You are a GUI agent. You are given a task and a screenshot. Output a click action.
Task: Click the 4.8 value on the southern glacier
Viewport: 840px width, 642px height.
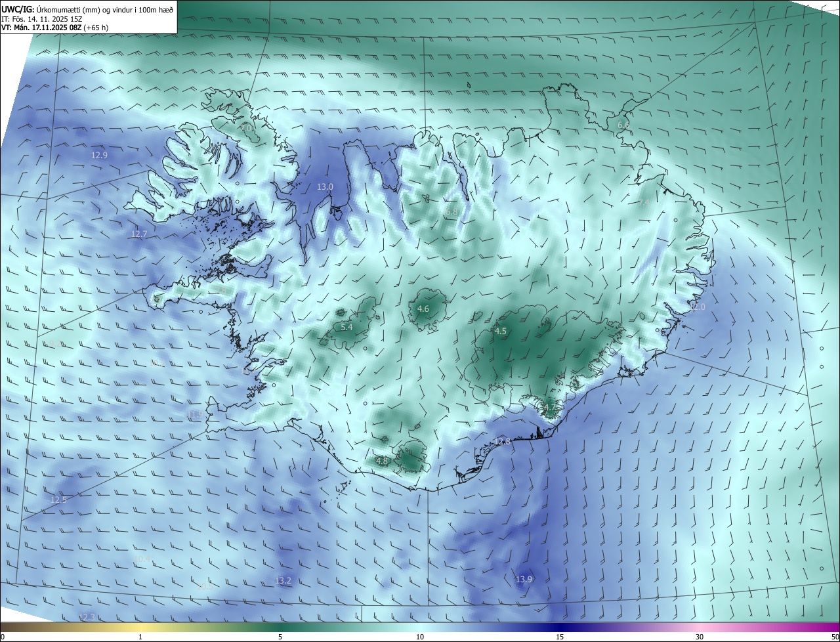click(x=382, y=461)
